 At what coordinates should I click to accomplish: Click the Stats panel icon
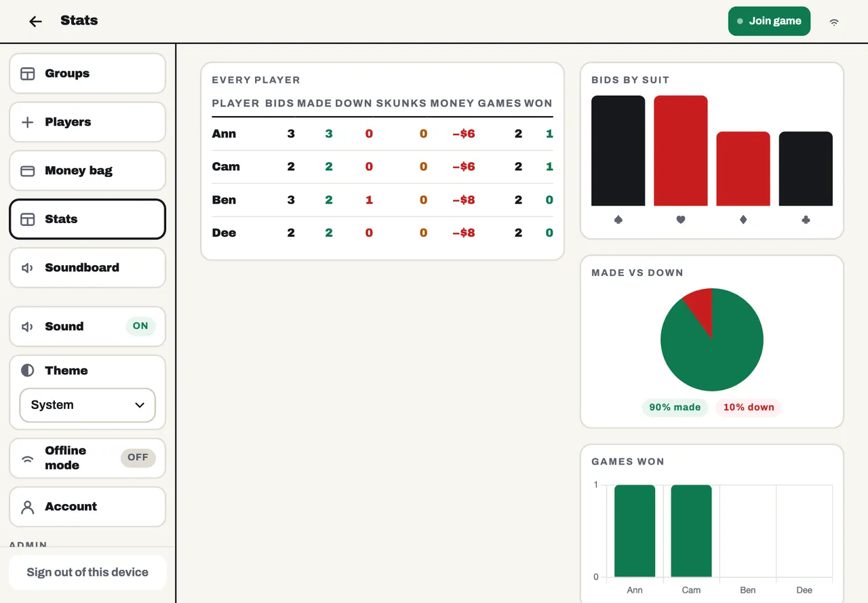tap(28, 220)
